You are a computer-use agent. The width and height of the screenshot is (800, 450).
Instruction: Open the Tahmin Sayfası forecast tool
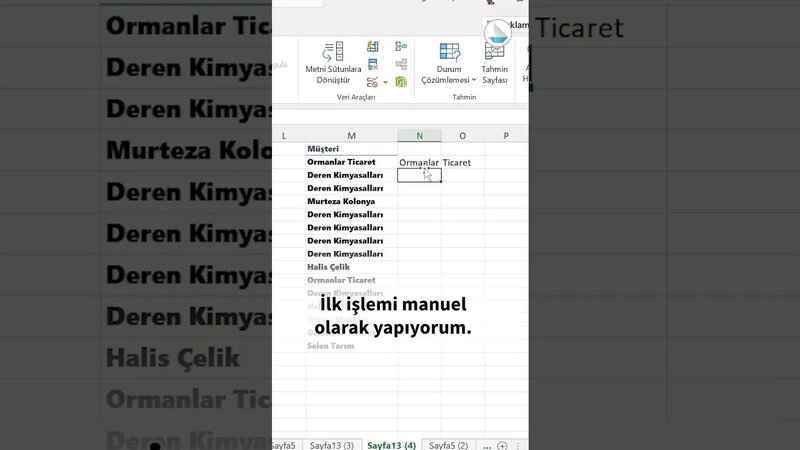495,63
